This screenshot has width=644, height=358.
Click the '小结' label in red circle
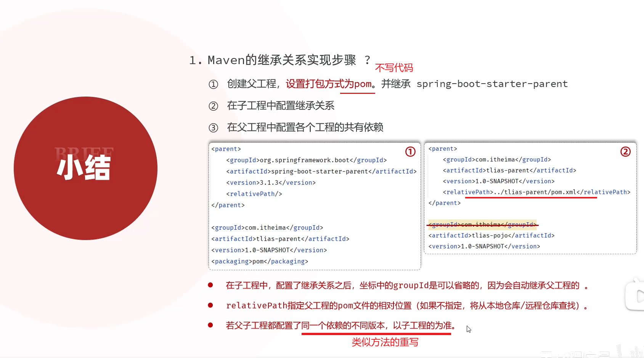[84, 168]
